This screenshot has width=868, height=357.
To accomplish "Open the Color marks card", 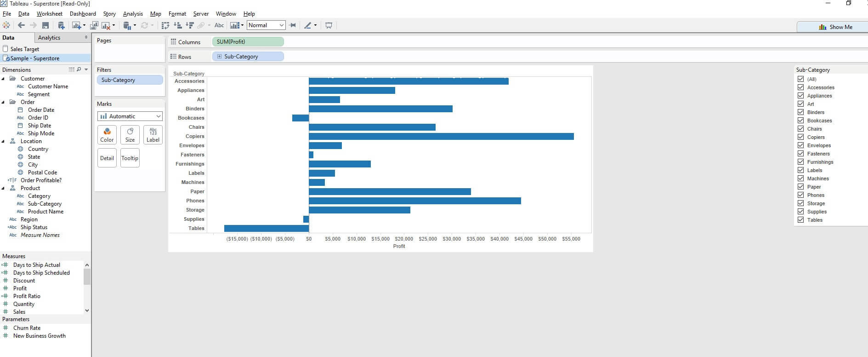I will coord(107,135).
